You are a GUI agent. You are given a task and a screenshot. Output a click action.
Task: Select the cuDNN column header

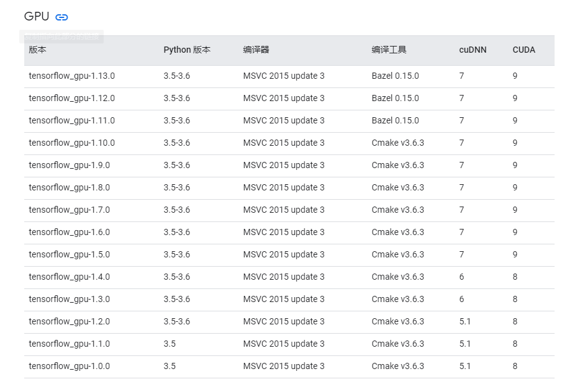[473, 50]
